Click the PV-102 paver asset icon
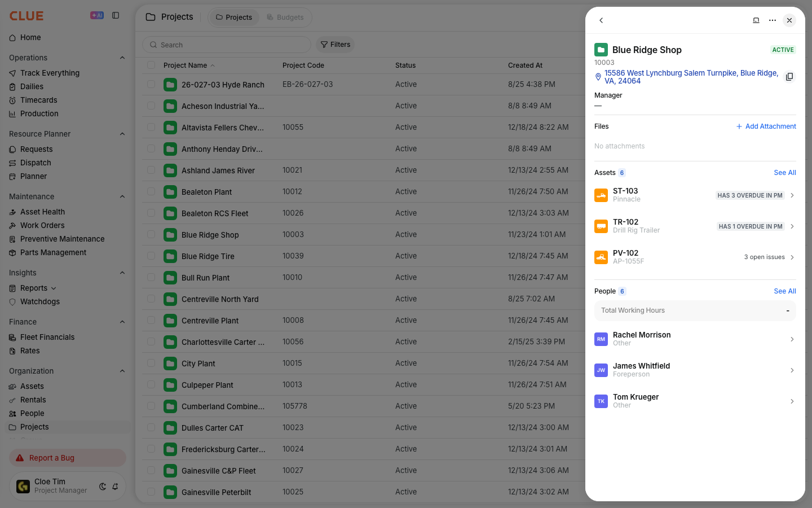Image resolution: width=812 pixels, height=508 pixels. coord(601,257)
